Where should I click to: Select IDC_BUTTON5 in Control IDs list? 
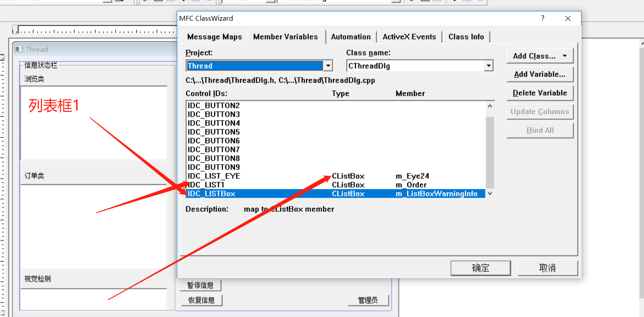(336, 132)
